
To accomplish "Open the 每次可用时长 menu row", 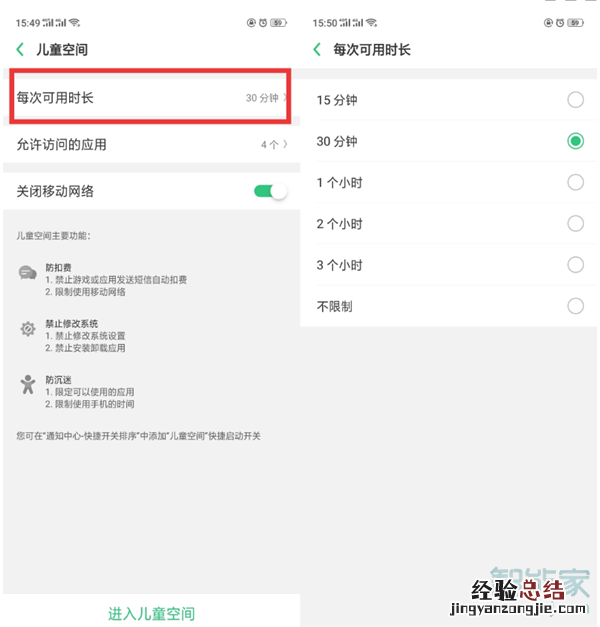I will [150, 98].
